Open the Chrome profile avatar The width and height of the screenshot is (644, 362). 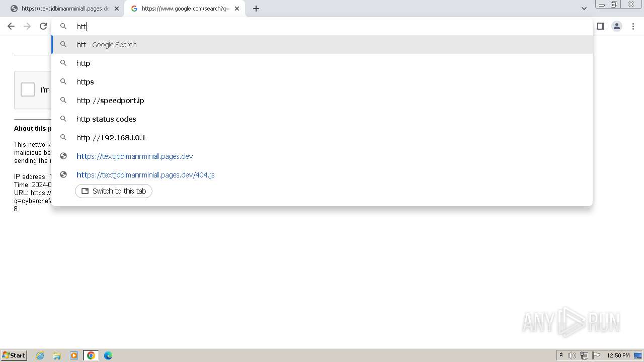pos(617,26)
